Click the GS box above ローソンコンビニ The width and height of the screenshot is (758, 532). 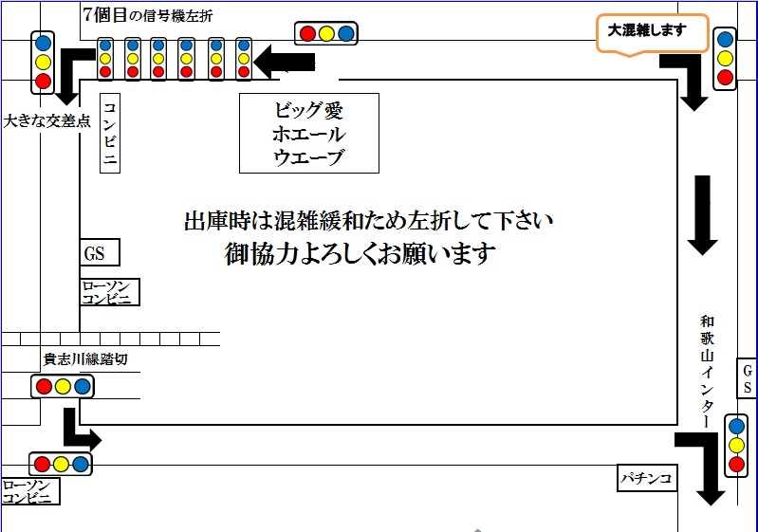100,252
